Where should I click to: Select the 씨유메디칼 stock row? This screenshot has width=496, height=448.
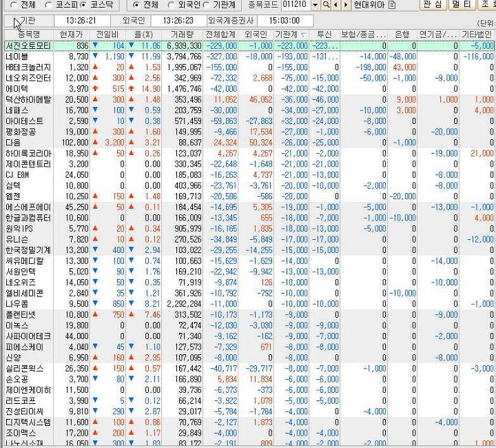click(x=249, y=261)
